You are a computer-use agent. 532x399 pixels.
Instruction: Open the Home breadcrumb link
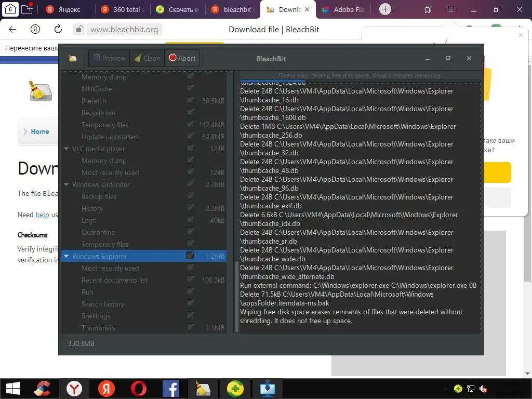39,131
